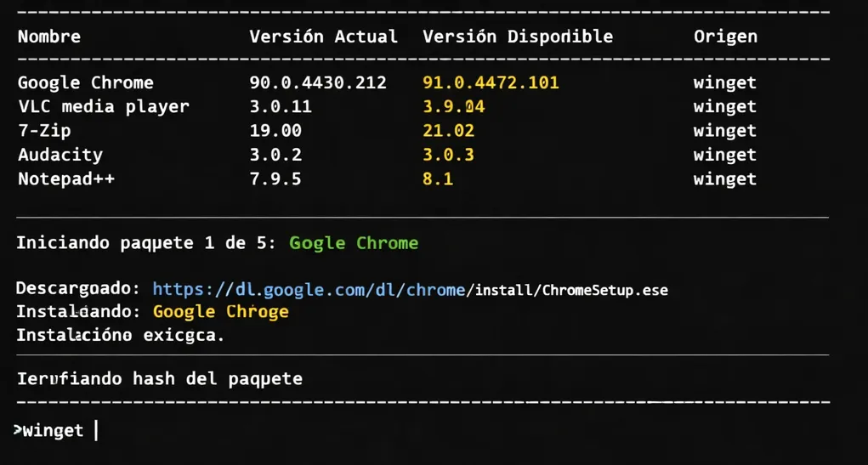Select the Nombre column header
Screen dimensions: 868x465
49,37
